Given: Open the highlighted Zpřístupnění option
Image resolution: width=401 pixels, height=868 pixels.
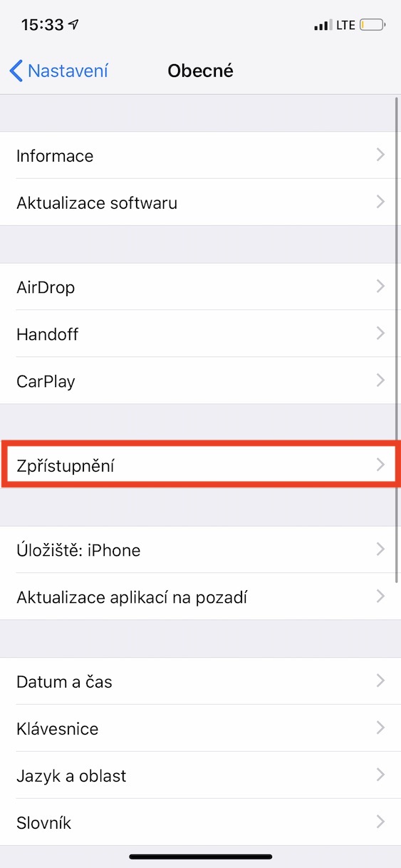Looking at the screenshot, I should coord(200,465).
